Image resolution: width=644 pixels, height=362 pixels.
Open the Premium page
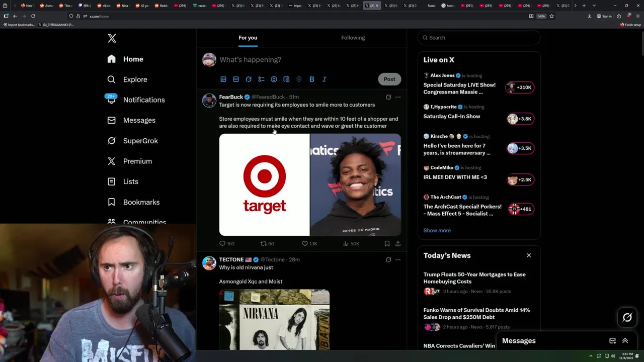point(129,161)
